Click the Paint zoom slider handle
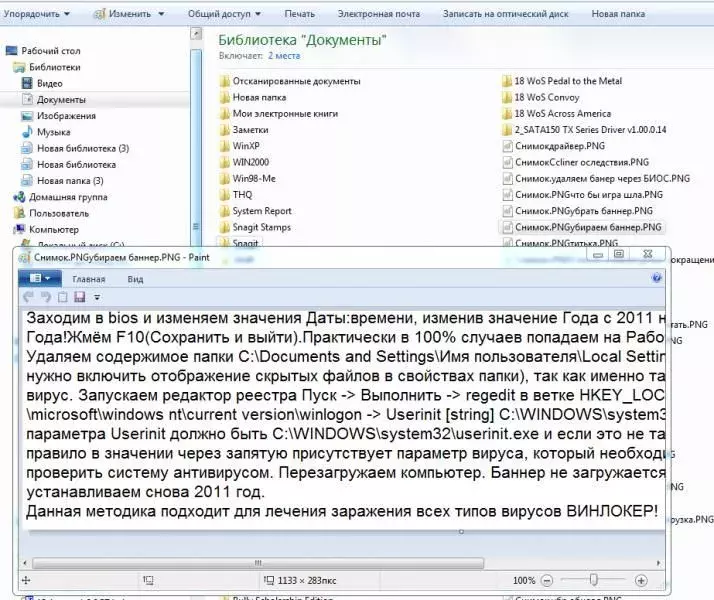 pyautogui.click(x=593, y=580)
